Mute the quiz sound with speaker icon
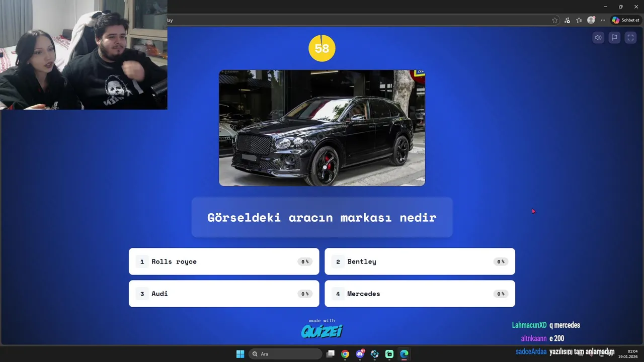The width and height of the screenshot is (644, 362). pos(598,38)
